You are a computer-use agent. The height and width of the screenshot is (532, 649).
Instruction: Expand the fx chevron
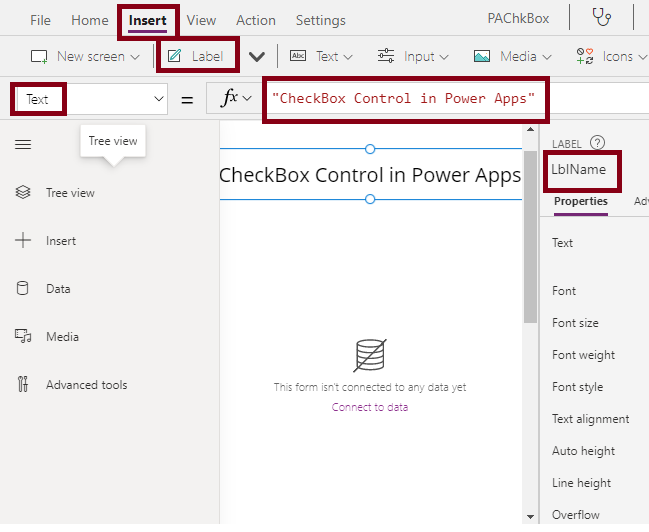tap(247, 99)
